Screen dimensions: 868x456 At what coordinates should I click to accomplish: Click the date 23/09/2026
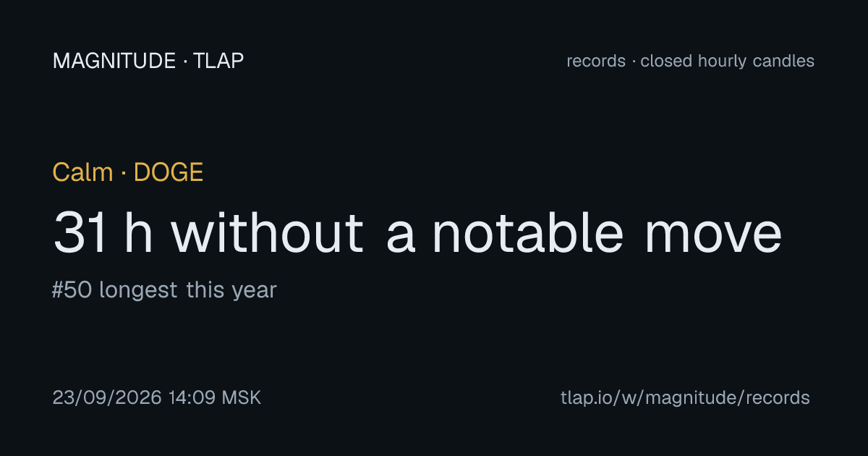click(107, 397)
